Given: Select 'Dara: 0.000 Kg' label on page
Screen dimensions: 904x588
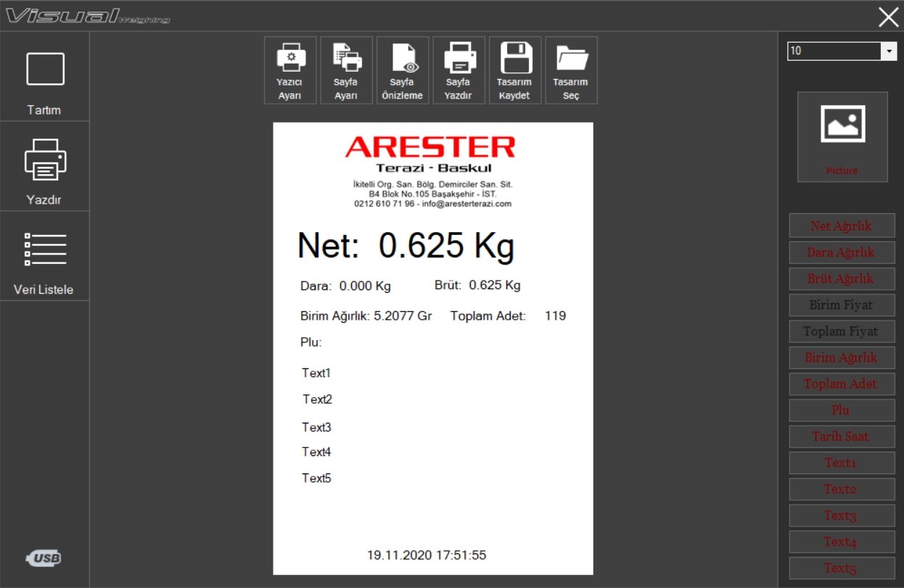Looking at the screenshot, I should pyautogui.click(x=345, y=286).
